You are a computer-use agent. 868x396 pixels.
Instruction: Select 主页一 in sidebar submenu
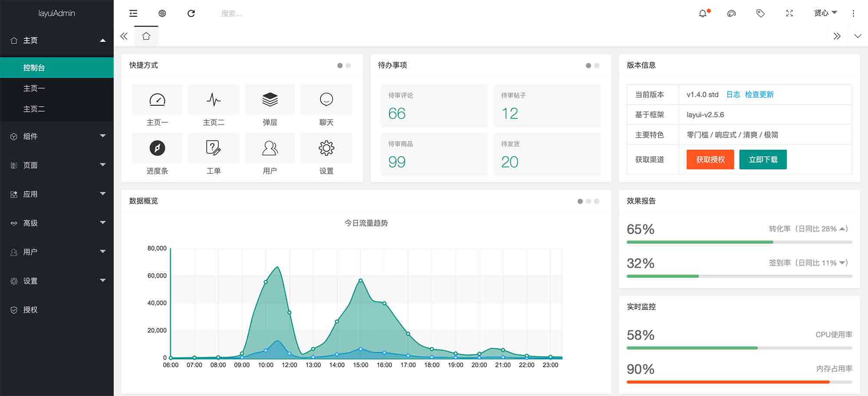57,88
